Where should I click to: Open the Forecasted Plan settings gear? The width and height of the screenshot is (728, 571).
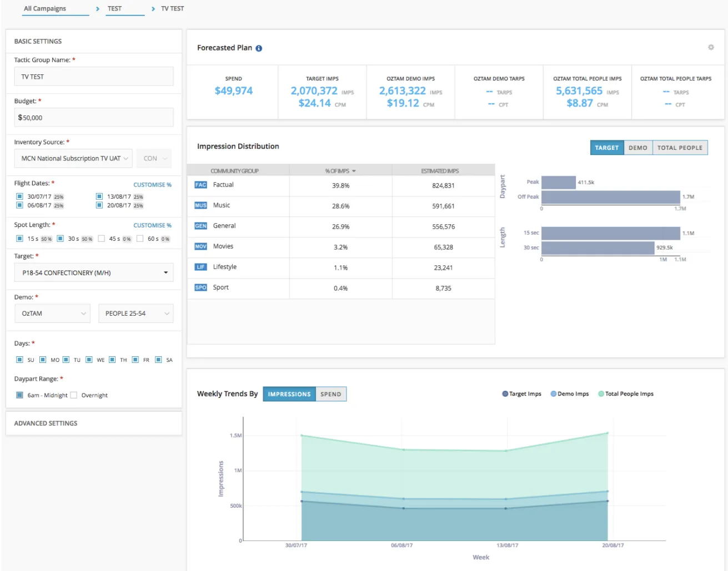[x=711, y=48]
